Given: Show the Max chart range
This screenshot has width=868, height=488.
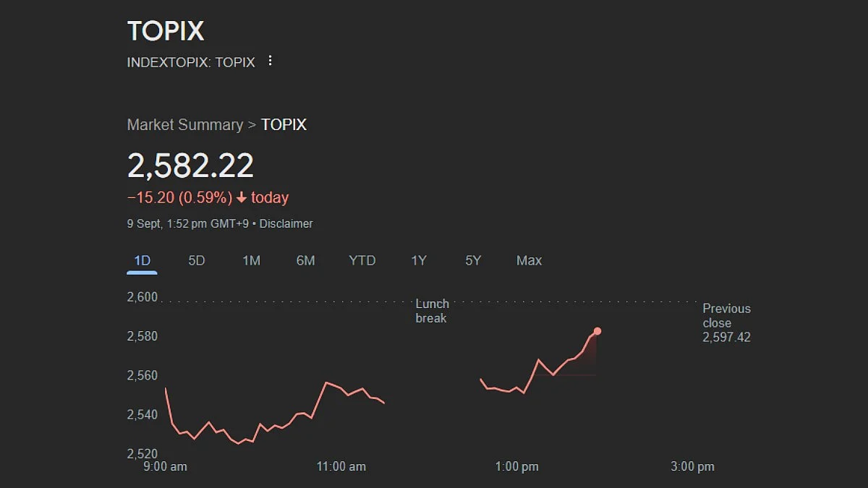Looking at the screenshot, I should (529, 260).
